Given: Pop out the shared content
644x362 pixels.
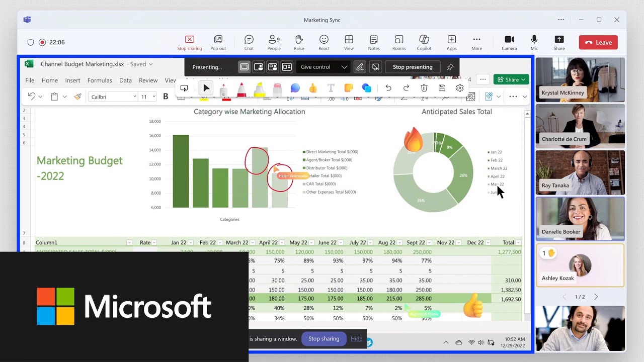Looking at the screenshot, I should coord(218,43).
